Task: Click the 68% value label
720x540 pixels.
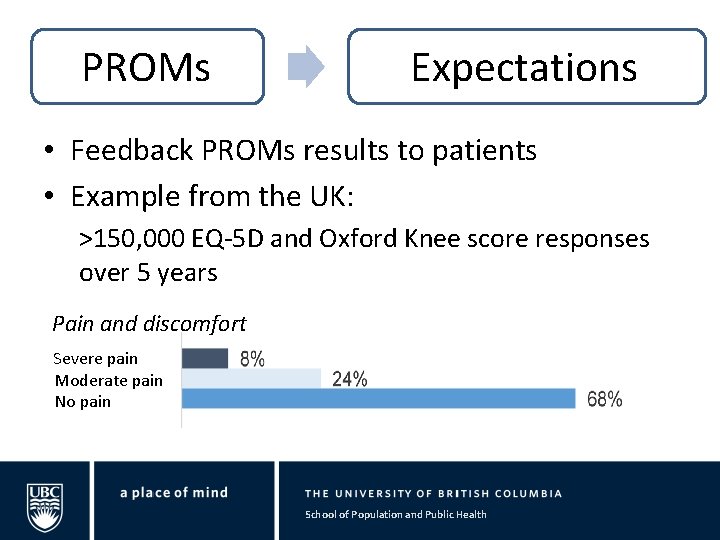Action: [604, 399]
